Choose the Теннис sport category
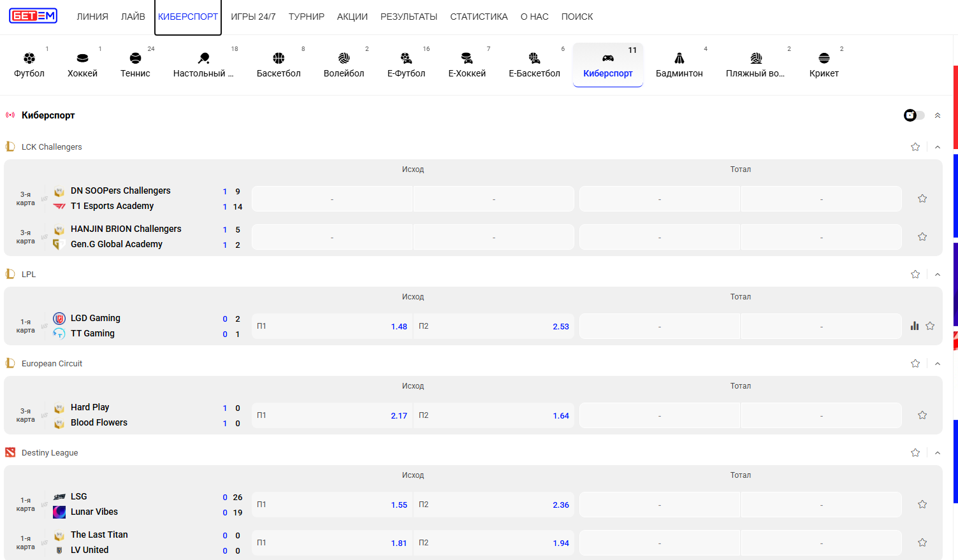The height and width of the screenshot is (560, 958). pyautogui.click(x=135, y=65)
